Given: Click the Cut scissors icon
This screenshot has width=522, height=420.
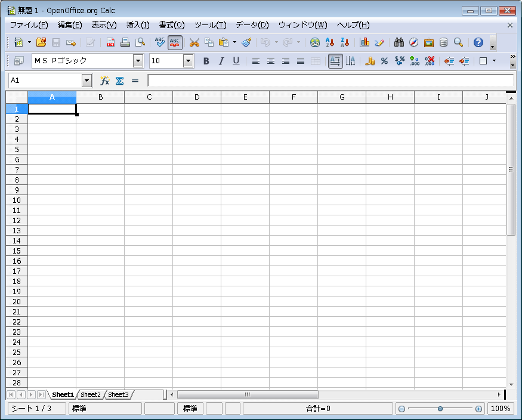Looking at the screenshot, I should (x=194, y=42).
